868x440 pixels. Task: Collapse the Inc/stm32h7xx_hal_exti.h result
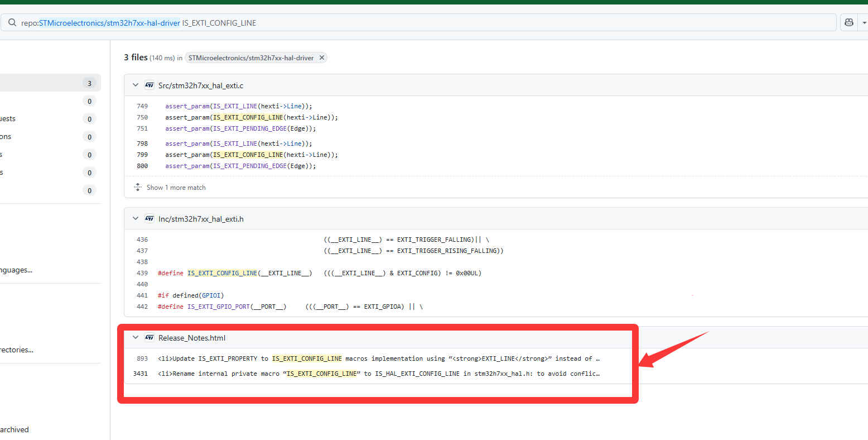pyautogui.click(x=136, y=219)
